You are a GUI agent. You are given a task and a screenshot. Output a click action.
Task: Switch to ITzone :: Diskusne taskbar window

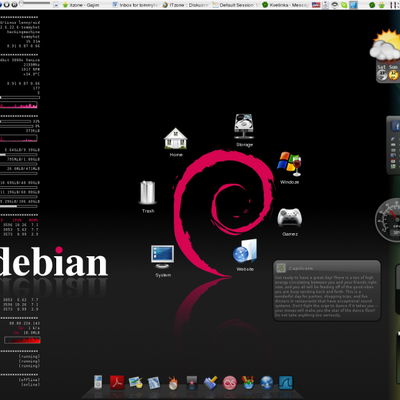click(x=185, y=5)
